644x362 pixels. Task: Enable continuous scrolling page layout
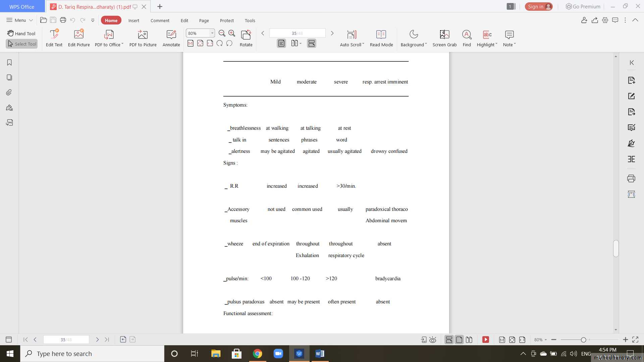click(311, 43)
